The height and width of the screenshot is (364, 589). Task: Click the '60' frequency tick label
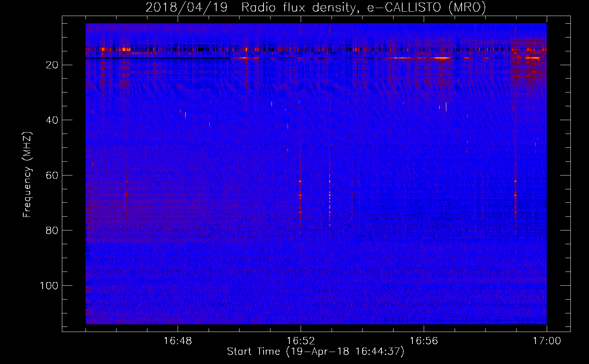pyautogui.click(x=52, y=175)
